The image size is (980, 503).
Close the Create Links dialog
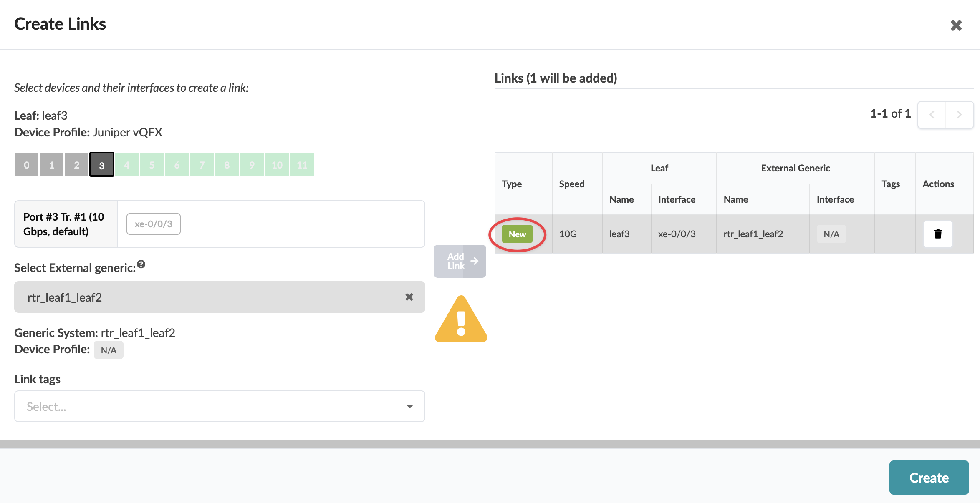pyautogui.click(x=956, y=25)
